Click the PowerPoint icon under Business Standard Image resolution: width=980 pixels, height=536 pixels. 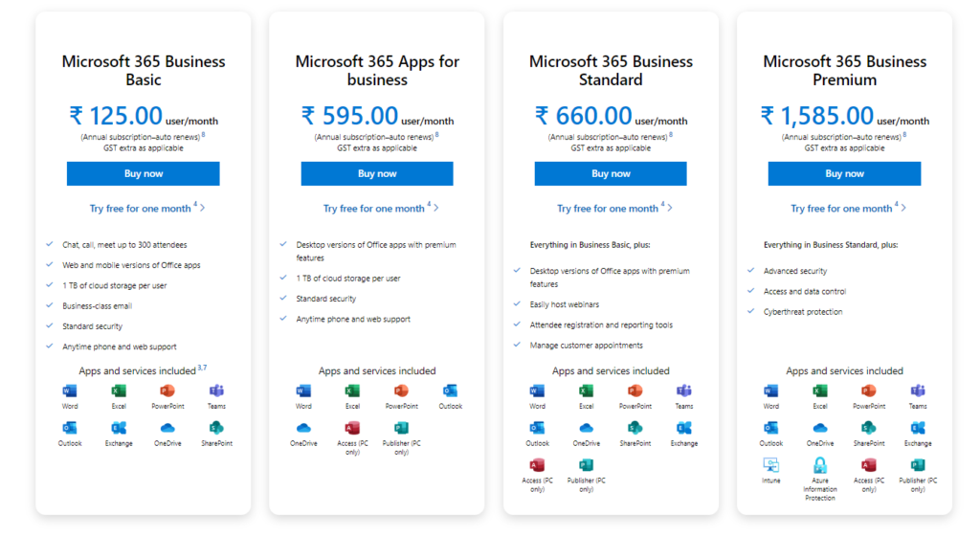[x=635, y=391]
